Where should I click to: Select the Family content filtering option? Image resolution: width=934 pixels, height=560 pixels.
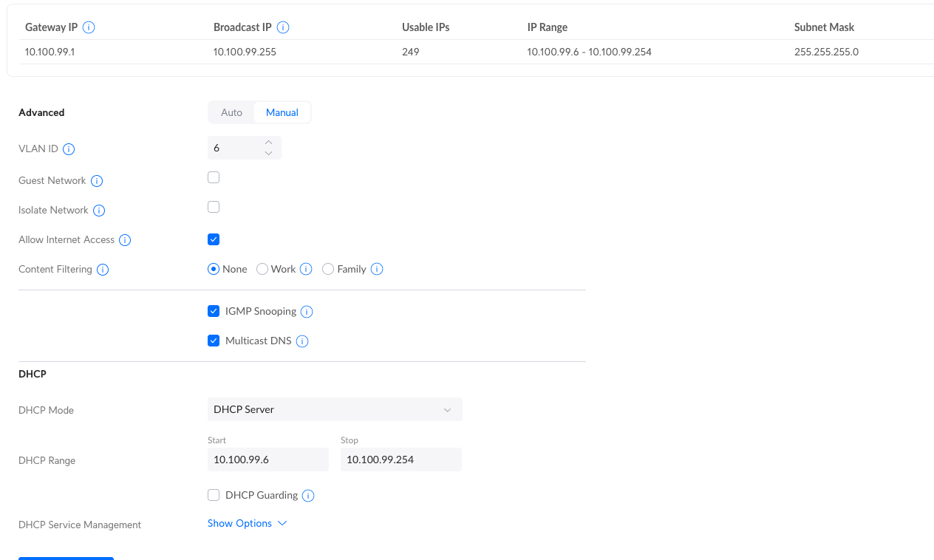pyautogui.click(x=328, y=269)
